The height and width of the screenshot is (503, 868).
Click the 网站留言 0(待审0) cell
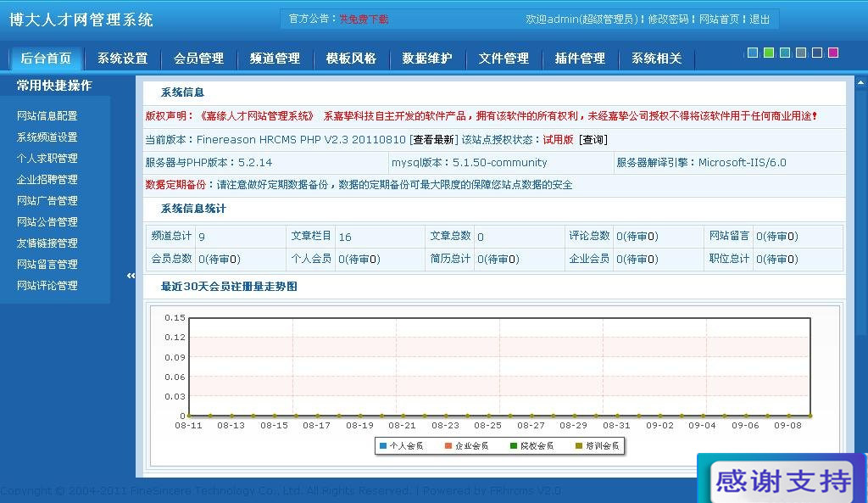click(777, 236)
